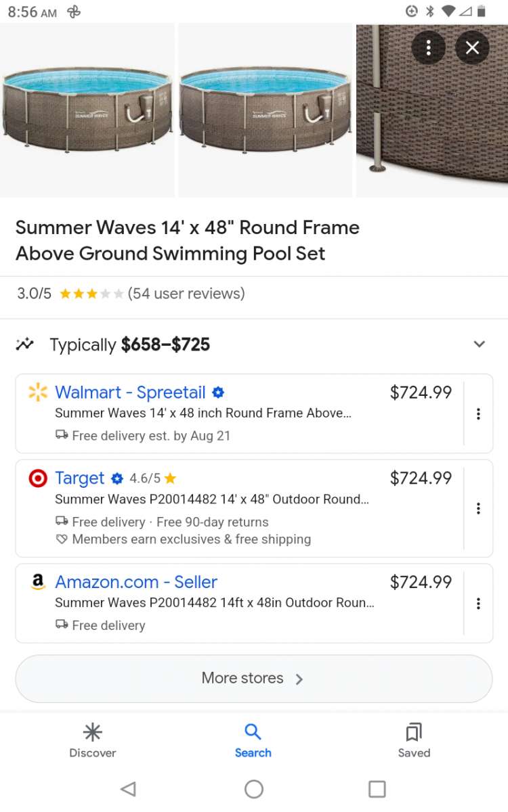Switch to the Saved tab
The width and height of the screenshot is (508, 812).
point(414,740)
